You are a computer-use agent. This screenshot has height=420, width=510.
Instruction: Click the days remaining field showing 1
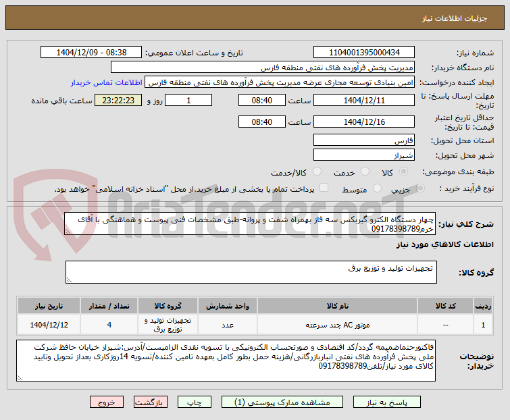tap(188, 100)
